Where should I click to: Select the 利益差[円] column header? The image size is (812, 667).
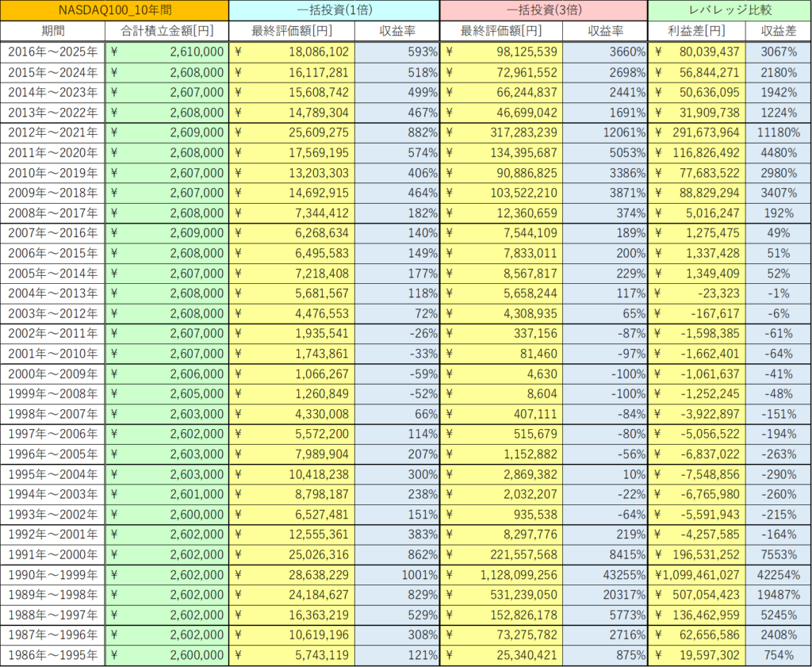coord(697,32)
